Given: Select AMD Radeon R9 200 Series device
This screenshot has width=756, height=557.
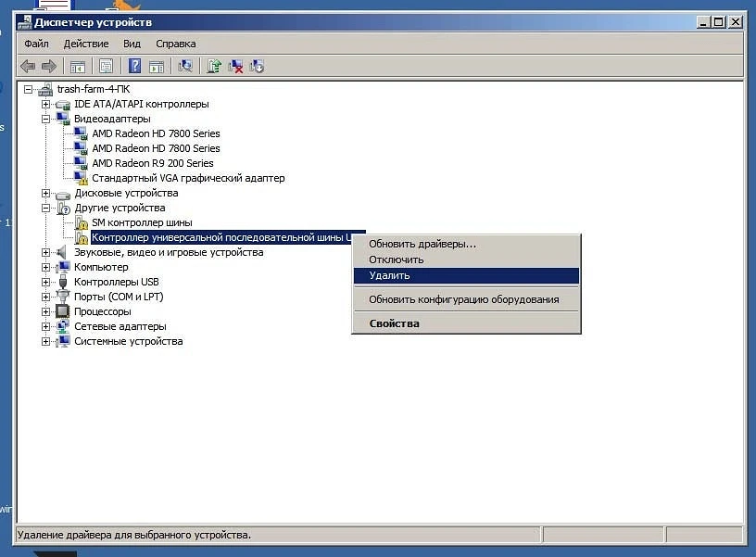Looking at the screenshot, I should pos(152,163).
